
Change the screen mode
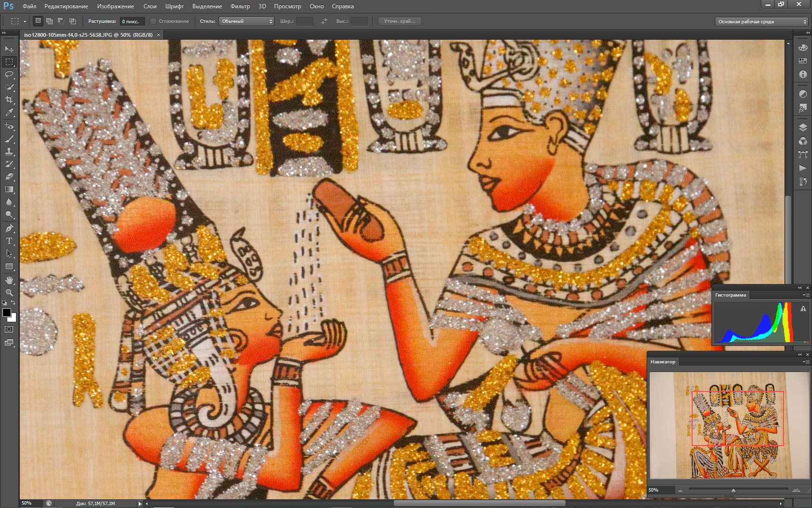point(9,343)
